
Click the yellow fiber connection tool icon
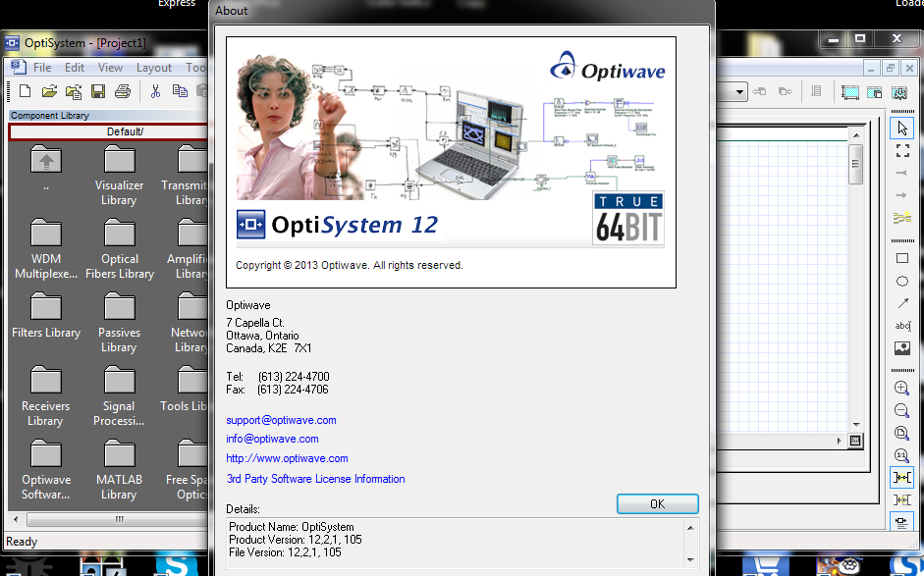tap(902, 218)
